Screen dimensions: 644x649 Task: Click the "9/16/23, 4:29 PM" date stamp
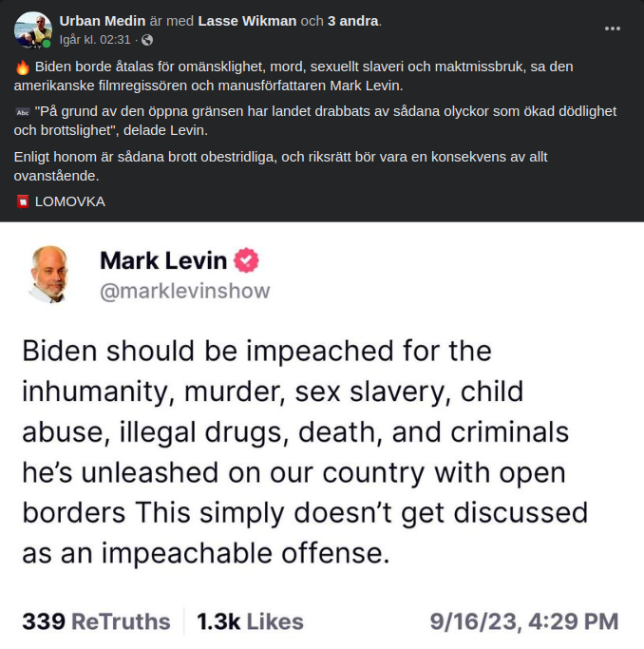coord(523,621)
